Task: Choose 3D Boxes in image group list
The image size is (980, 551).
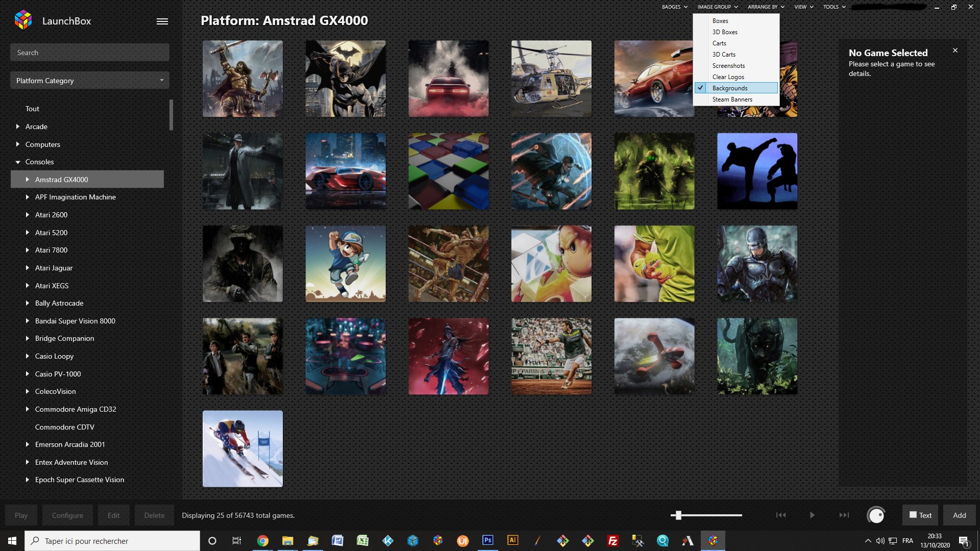Action: point(736,32)
